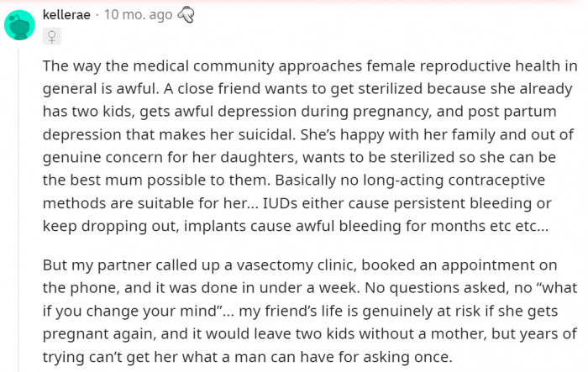Click the female symbol flair icon
Viewport: 588px width, 372px height.
tap(53, 36)
